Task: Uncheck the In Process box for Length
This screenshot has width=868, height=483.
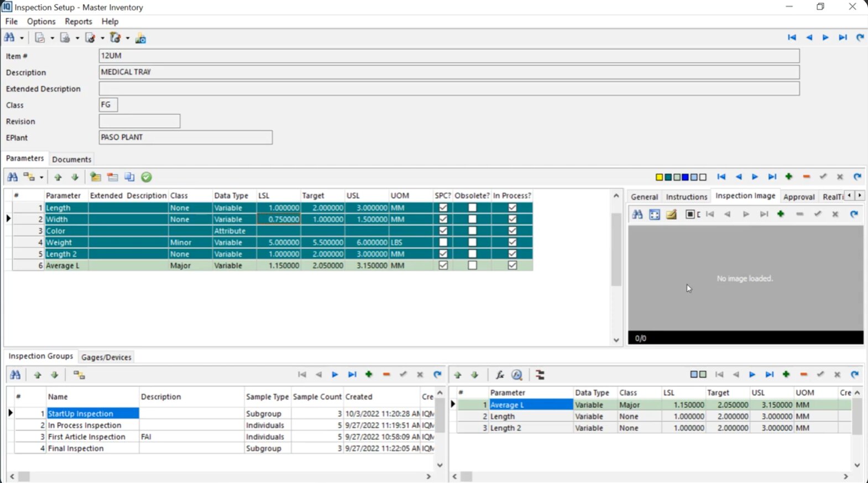Action: coord(512,207)
